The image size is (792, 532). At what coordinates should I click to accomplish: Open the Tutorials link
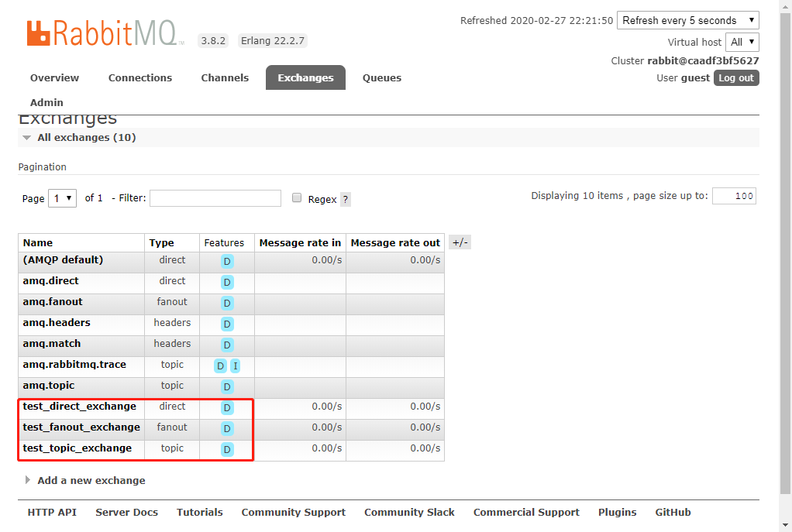point(199,513)
